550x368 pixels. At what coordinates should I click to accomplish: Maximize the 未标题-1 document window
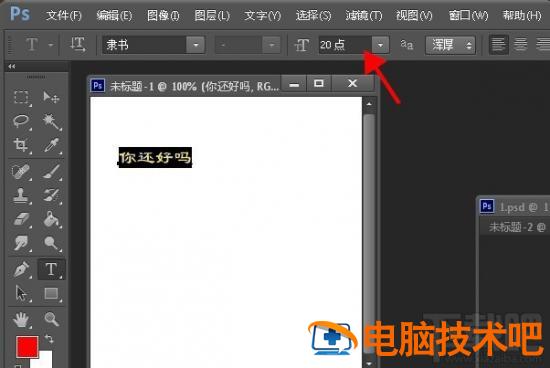click(x=319, y=83)
